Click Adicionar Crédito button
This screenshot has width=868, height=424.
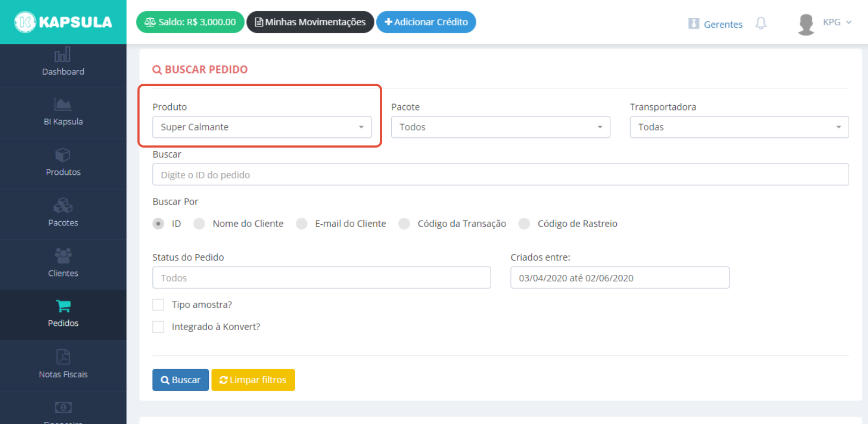426,22
